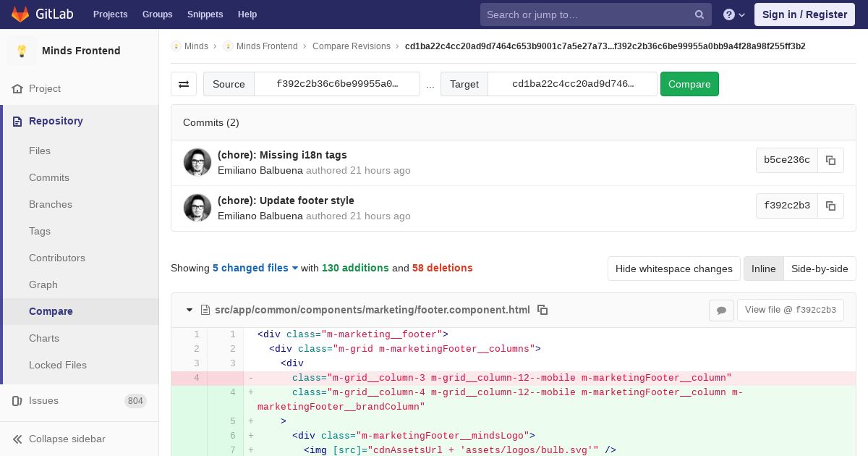Switch diff view to Inline
This screenshot has height=456, width=868.
[x=763, y=269]
